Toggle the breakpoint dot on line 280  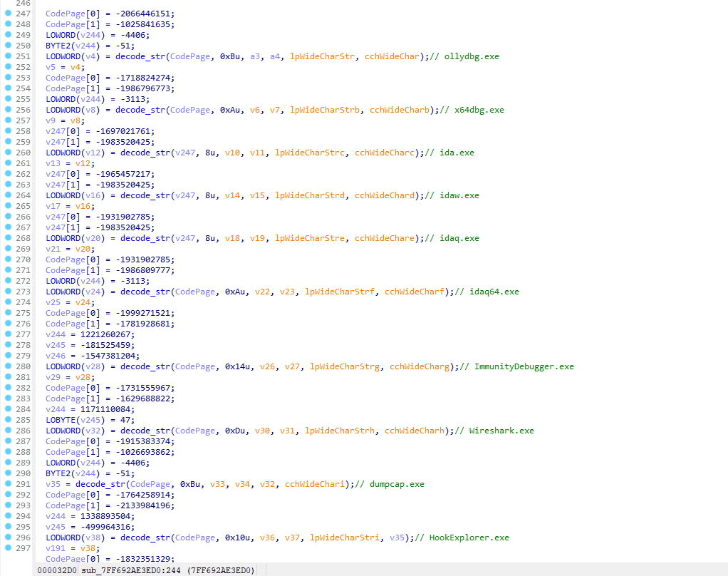coord(8,366)
